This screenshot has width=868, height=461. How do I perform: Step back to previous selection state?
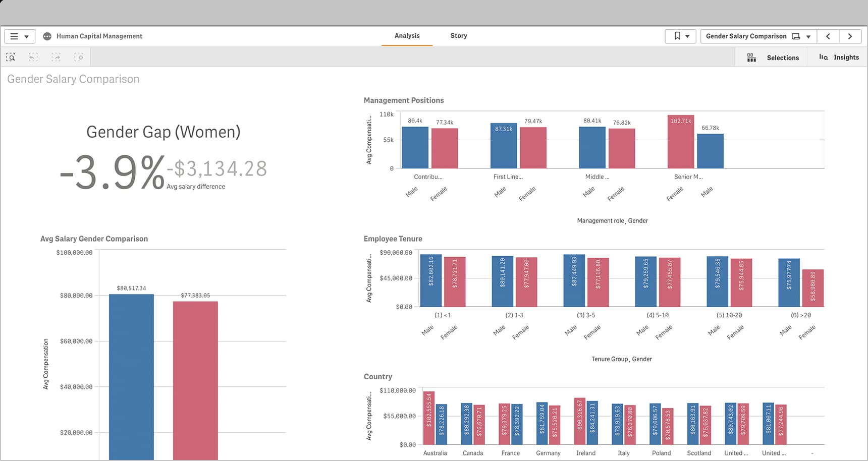(33, 57)
